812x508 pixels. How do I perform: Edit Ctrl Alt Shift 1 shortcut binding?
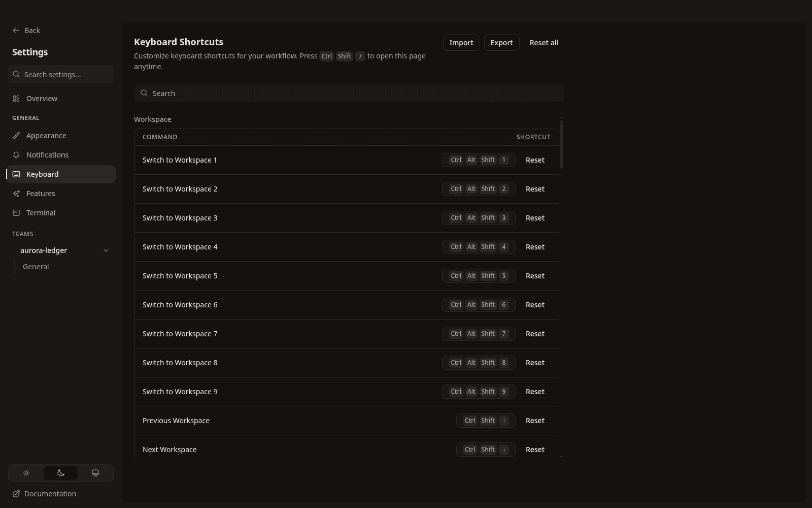(479, 160)
